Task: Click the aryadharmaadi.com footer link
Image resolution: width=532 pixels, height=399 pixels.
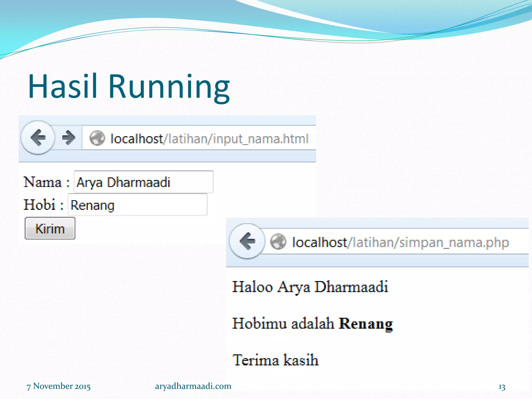Action: (x=193, y=386)
